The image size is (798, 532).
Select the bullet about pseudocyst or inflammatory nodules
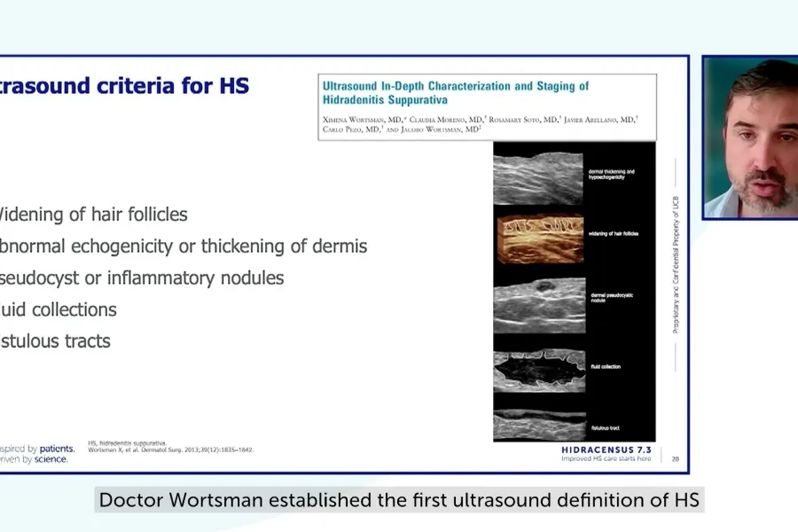(x=142, y=278)
